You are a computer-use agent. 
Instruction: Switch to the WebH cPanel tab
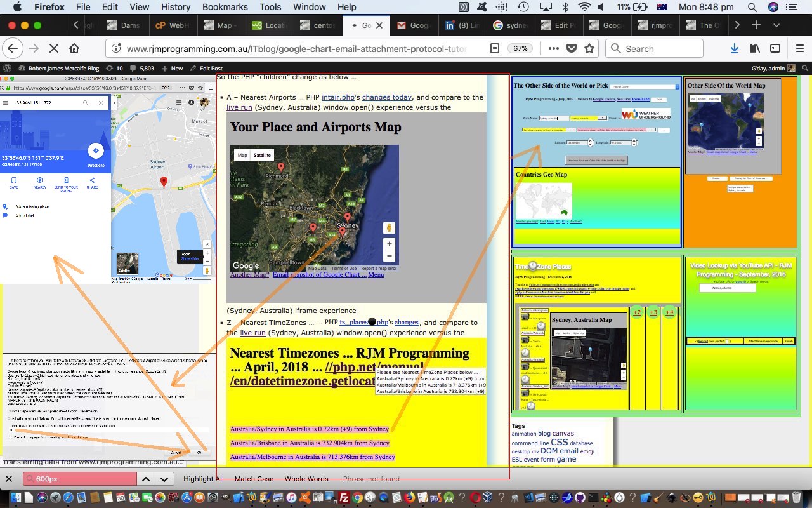pos(173,25)
